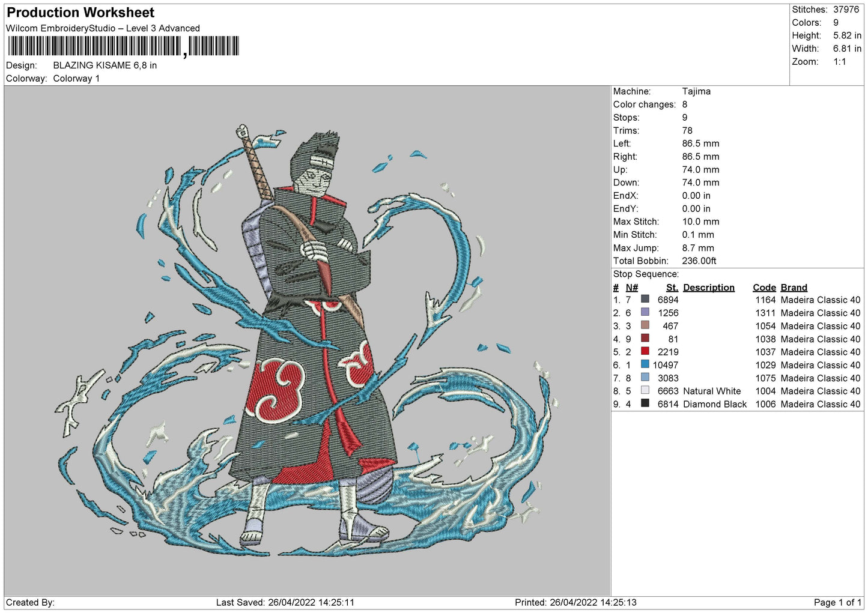Click the thread code "1164"
Viewport: 868px width, 613px height.
(x=766, y=300)
